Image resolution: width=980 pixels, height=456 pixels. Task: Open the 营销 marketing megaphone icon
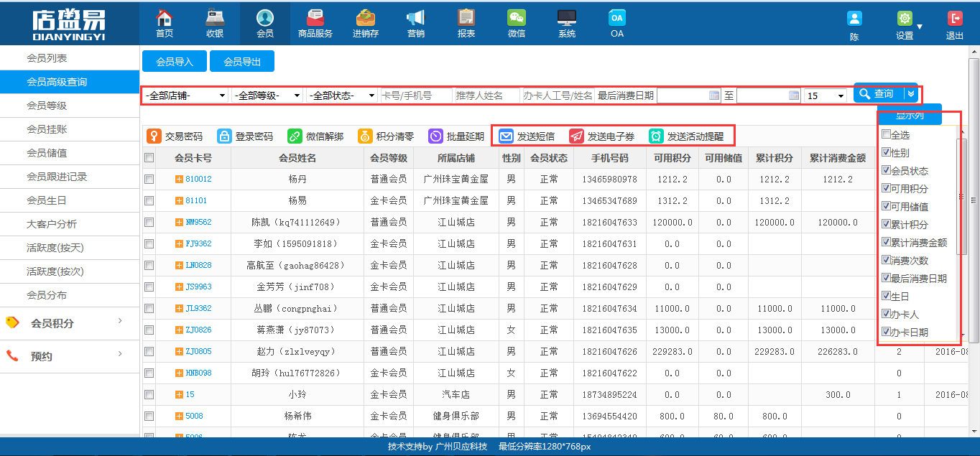coord(415,18)
